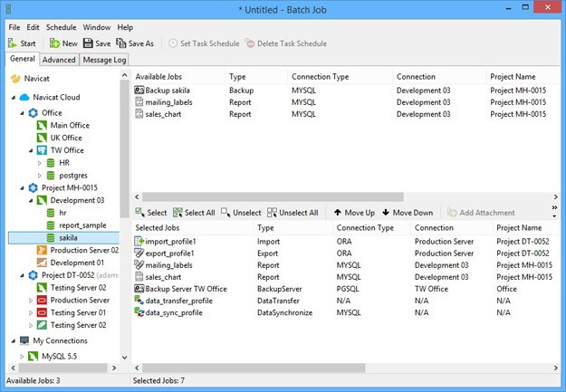
Task: Expand the HR database node
Action: coord(40,163)
